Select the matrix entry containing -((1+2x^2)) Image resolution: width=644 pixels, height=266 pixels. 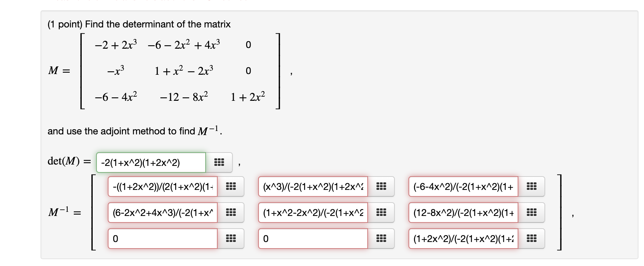161,187
